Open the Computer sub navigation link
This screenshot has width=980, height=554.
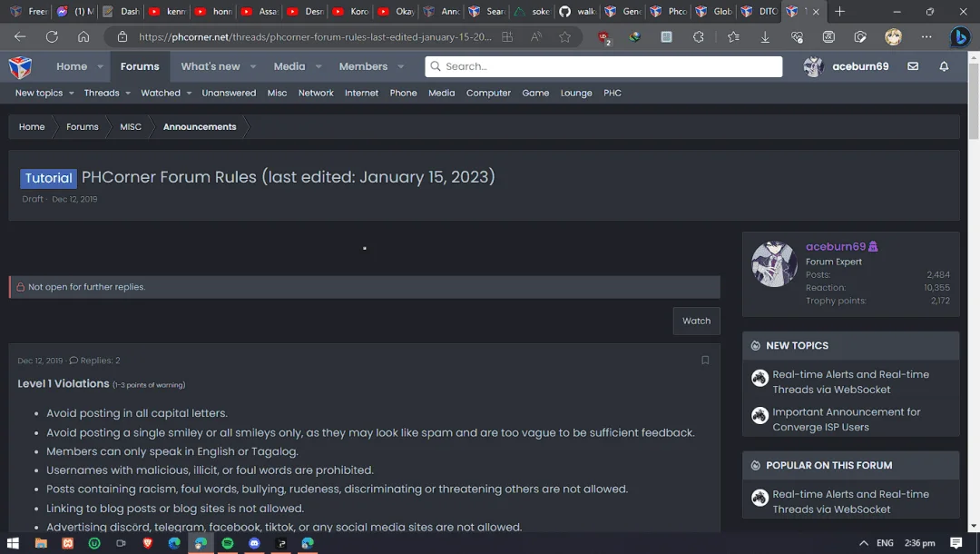(488, 94)
